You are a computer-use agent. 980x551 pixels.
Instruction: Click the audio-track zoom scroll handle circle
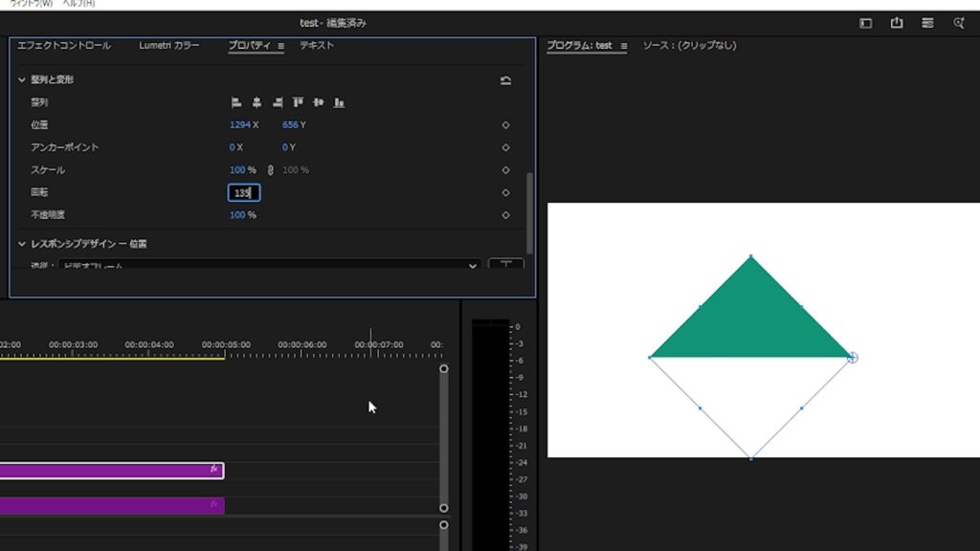(x=444, y=525)
